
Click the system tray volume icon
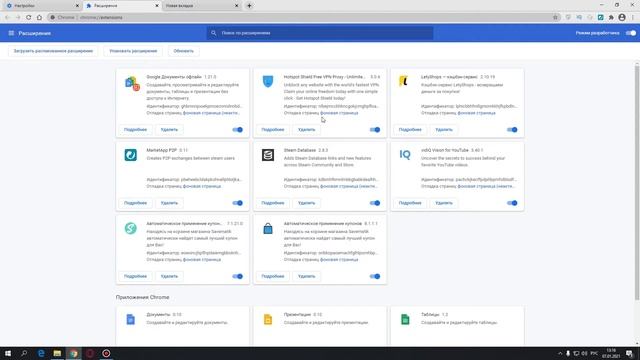[x=584, y=353]
